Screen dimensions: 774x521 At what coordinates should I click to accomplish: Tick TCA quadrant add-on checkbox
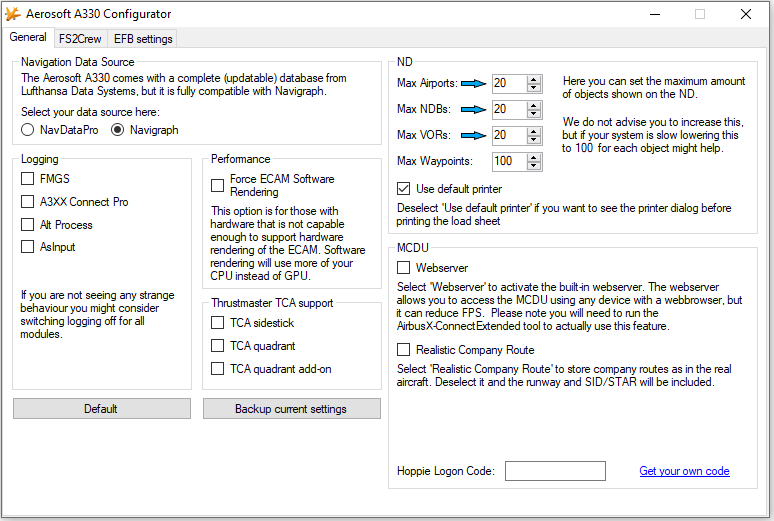[217, 369]
